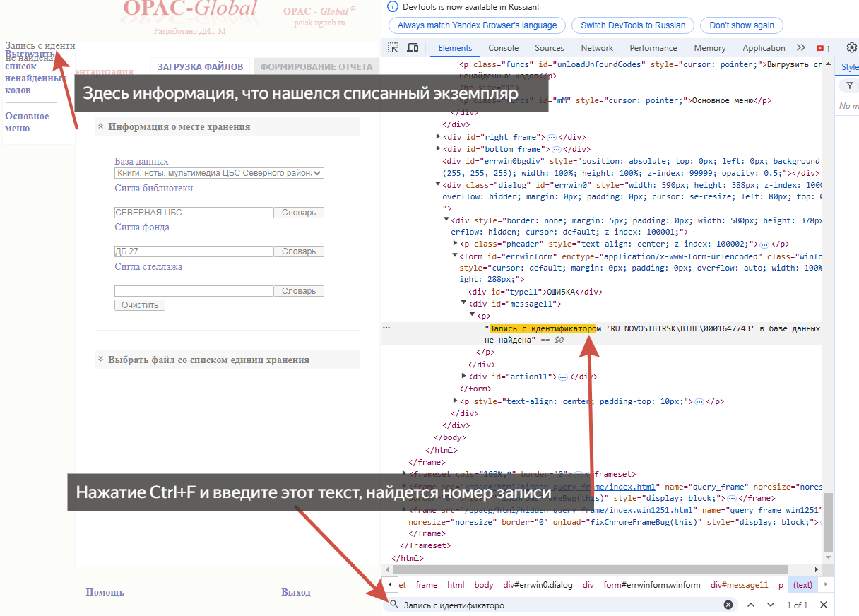Click Switch DevTools to Russian button
The width and height of the screenshot is (859, 616).
pyautogui.click(x=632, y=25)
